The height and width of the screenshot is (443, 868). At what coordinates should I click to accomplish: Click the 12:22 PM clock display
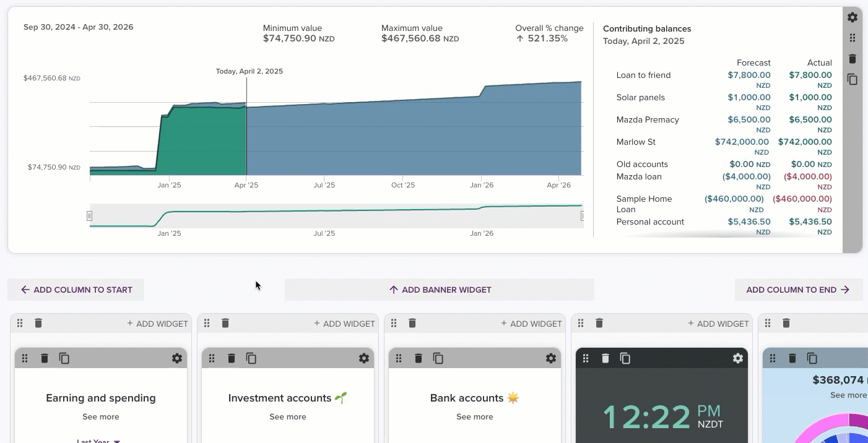(662, 417)
